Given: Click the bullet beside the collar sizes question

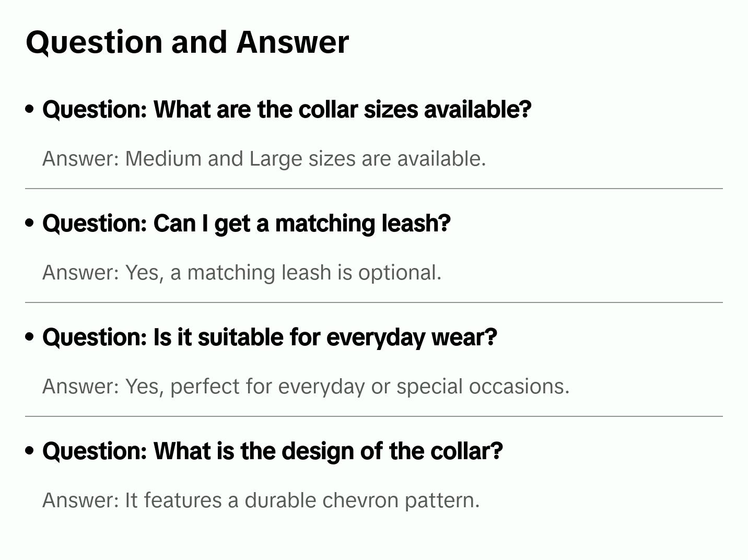Looking at the screenshot, I should (30, 109).
